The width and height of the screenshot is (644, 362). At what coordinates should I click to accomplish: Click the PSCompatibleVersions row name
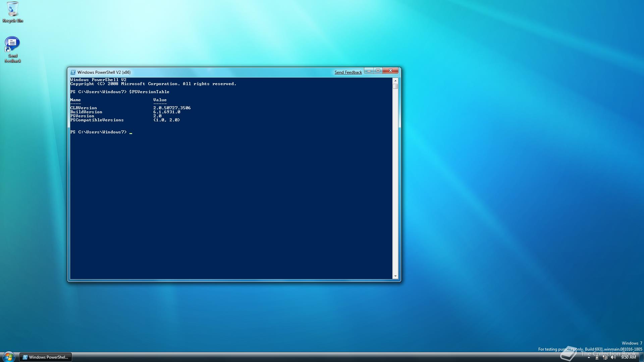tap(97, 120)
